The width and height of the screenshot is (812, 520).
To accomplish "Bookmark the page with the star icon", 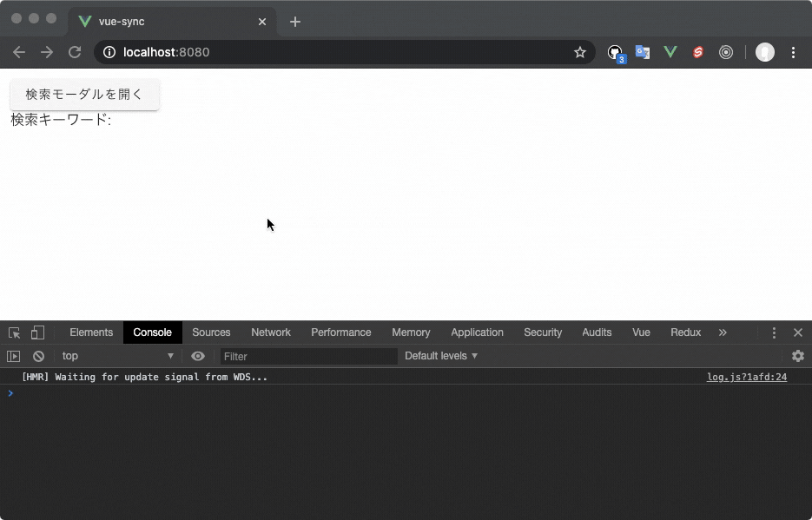I will click(580, 52).
